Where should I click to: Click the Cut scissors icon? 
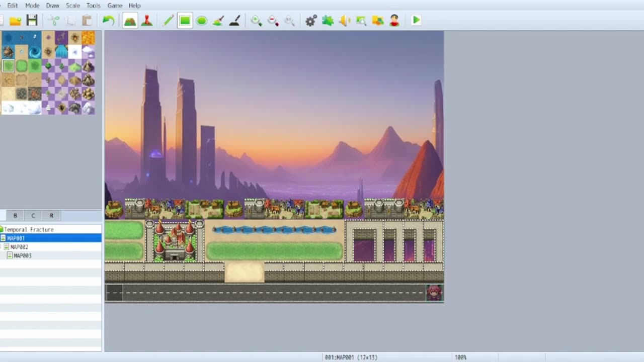click(x=54, y=21)
